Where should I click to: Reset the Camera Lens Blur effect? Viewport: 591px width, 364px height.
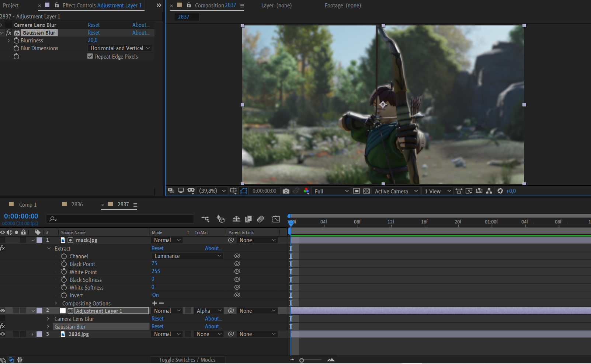coord(94,25)
